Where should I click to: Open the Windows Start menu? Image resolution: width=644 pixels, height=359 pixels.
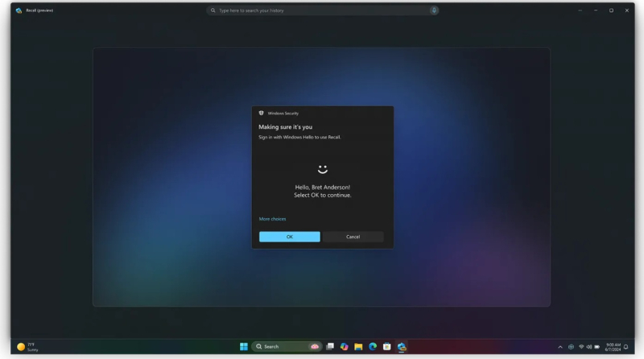pos(244,347)
